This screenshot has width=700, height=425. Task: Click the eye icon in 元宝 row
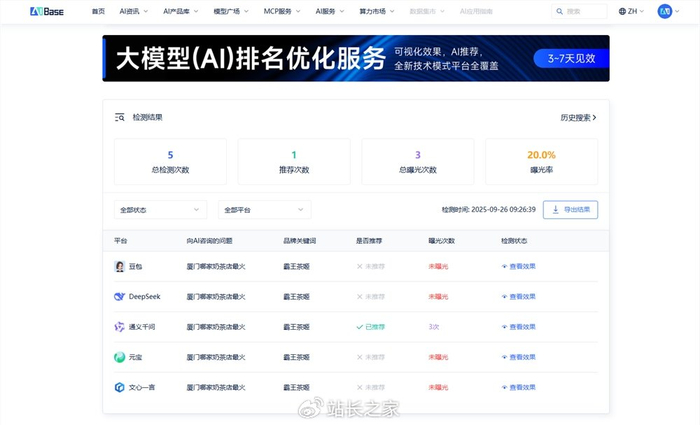click(x=504, y=357)
